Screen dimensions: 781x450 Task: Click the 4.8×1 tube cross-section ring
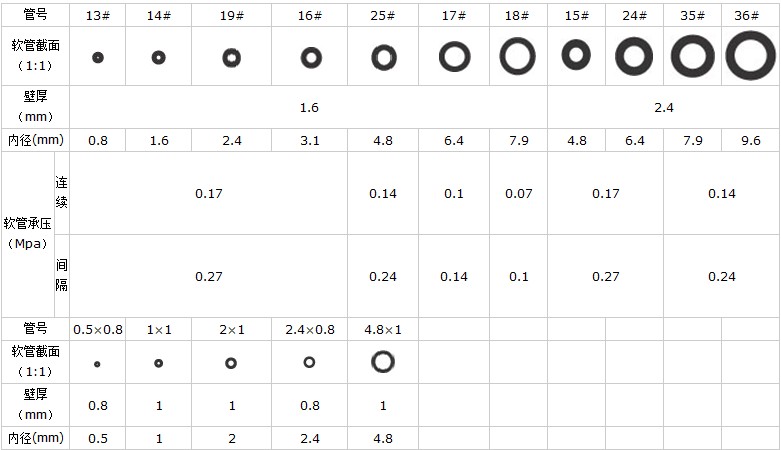[x=383, y=362]
